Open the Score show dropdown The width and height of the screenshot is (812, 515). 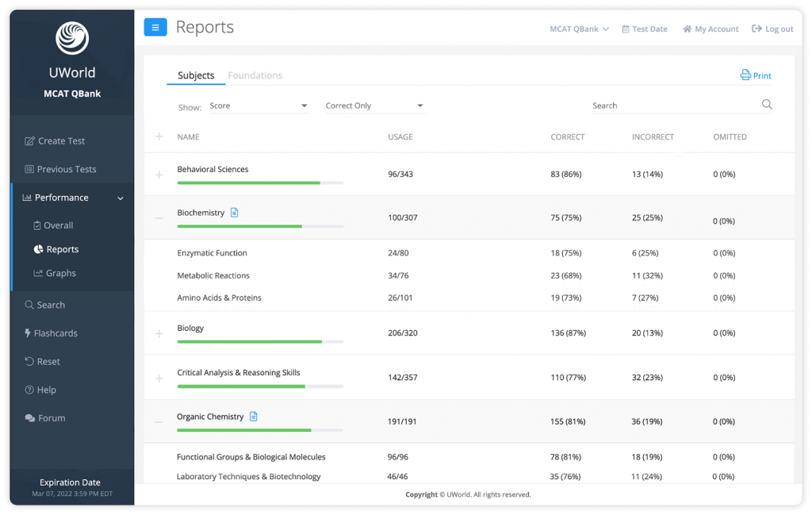click(259, 106)
